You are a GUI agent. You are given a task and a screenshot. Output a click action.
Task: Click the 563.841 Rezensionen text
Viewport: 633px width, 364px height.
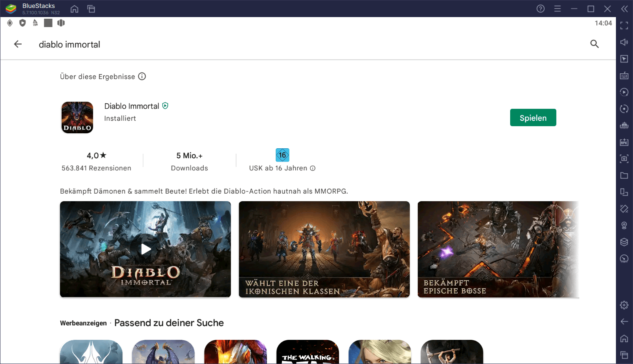(96, 168)
